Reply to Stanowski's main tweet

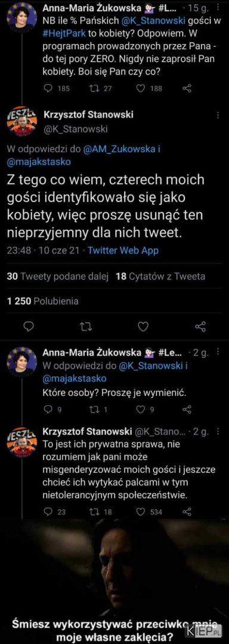point(28,327)
